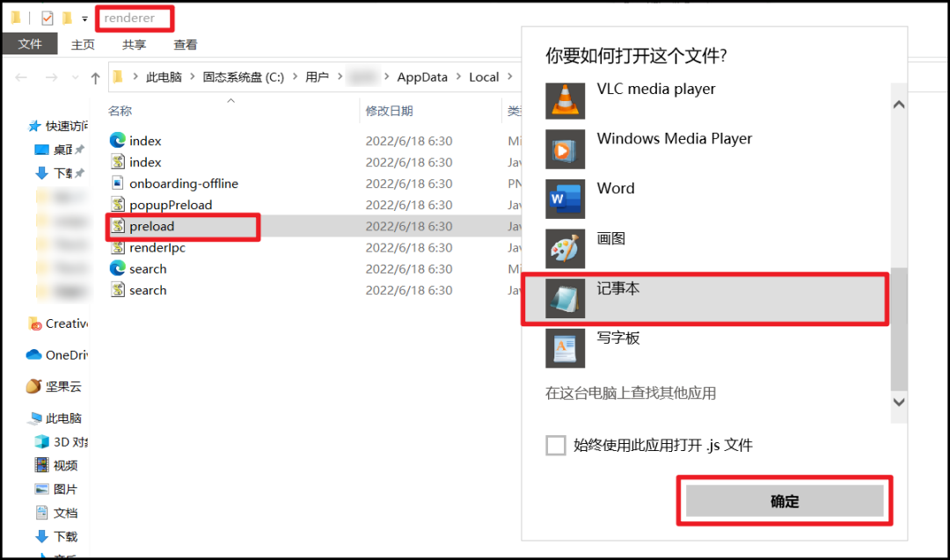Click 固态系统盘 (C:) in address bar
The height and width of the screenshot is (560, 950).
pyautogui.click(x=243, y=76)
